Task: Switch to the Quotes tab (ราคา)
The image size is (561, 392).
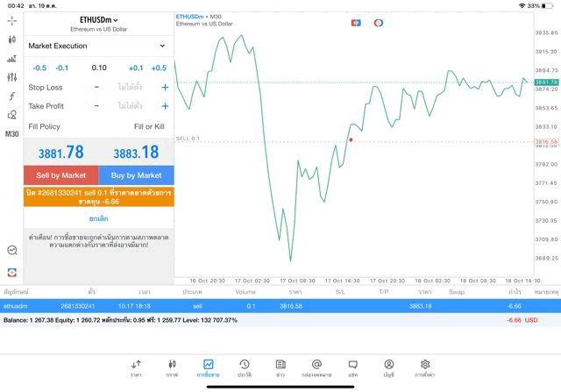Action: point(136,367)
